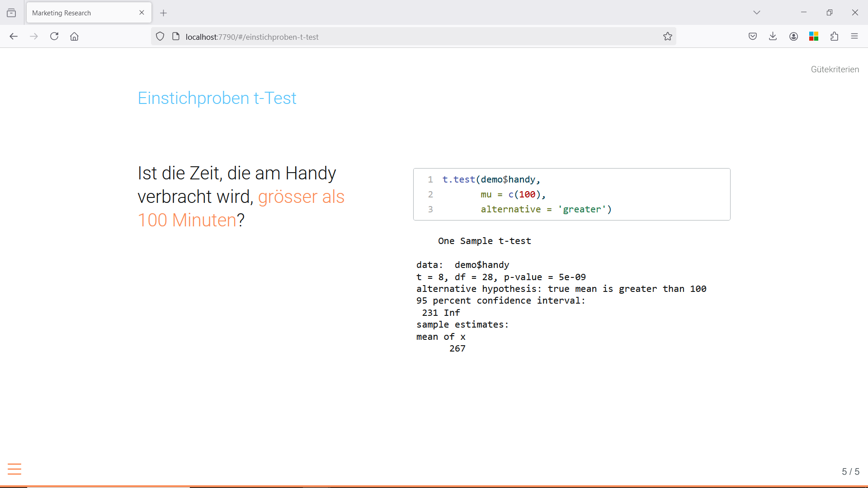Bookmark this page with the star
This screenshot has width=868, height=488.
pos(667,37)
